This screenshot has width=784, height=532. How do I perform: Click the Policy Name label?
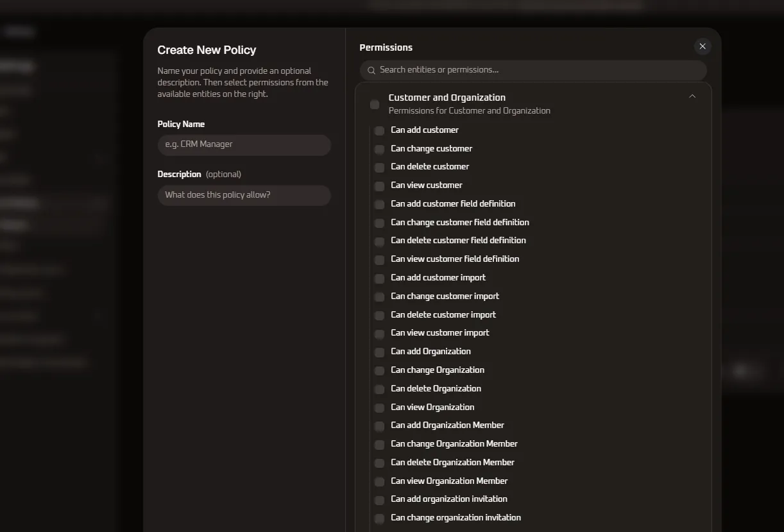(x=181, y=124)
